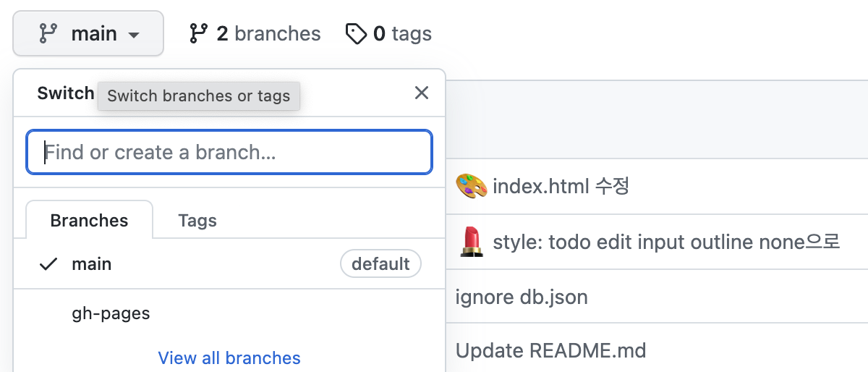This screenshot has height=372, width=868.
Task: Click the checkmark icon beside main branch
Action: click(x=48, y=264)
